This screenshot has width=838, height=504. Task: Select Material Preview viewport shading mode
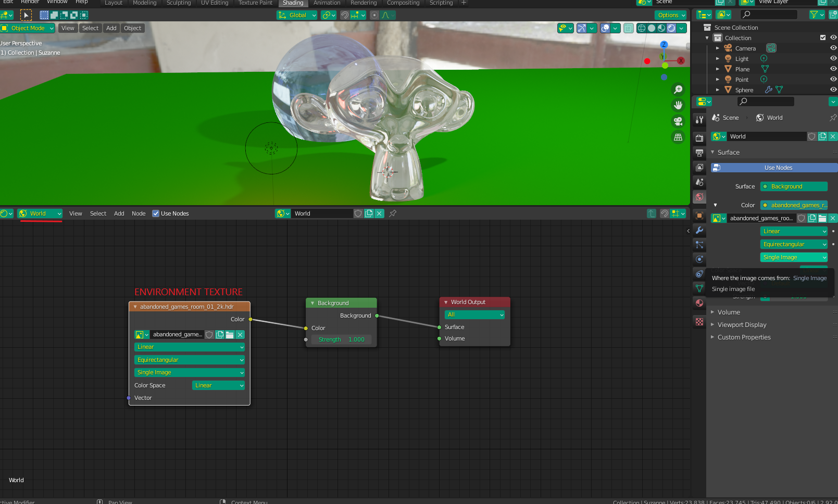pos(661,28)
